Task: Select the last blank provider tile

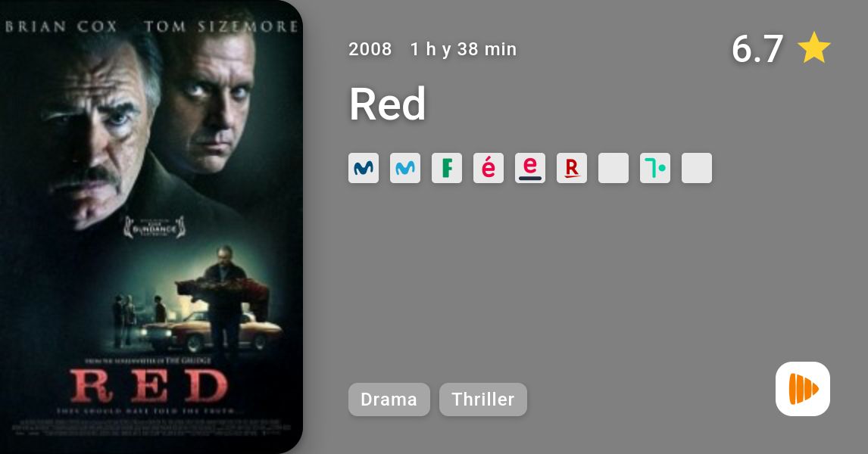Action: tap(696, 168)
